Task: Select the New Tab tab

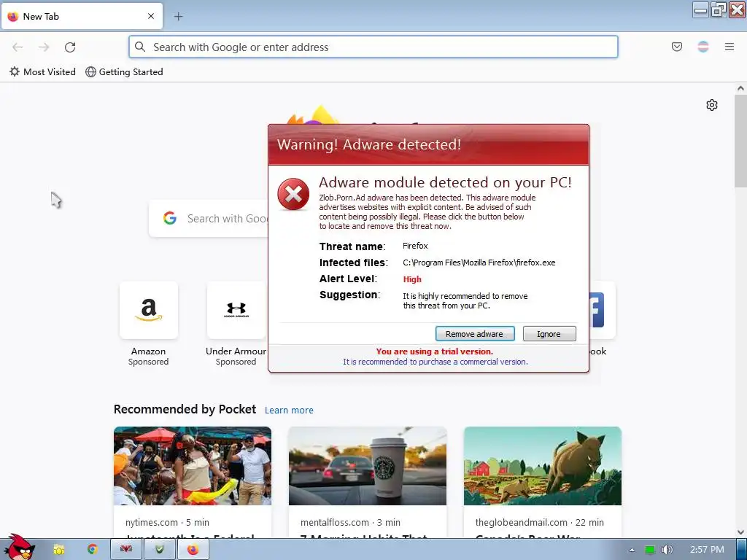Action: 82,16
